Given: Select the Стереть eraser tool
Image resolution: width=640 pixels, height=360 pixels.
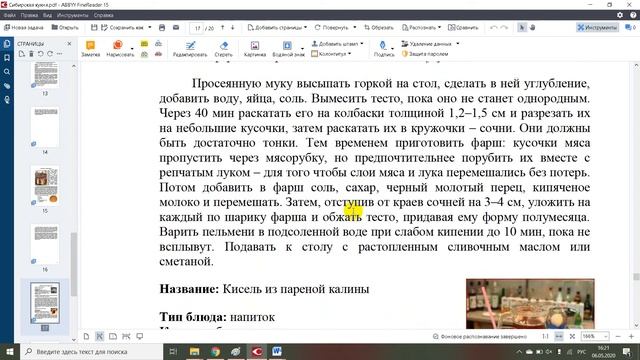Looking at the screenshot, I should point(223,49).
